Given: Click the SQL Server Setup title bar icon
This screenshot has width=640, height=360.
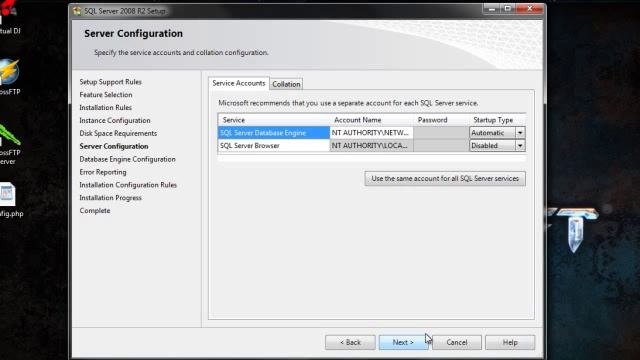Looking at the screenshot, I should point(77,11).
